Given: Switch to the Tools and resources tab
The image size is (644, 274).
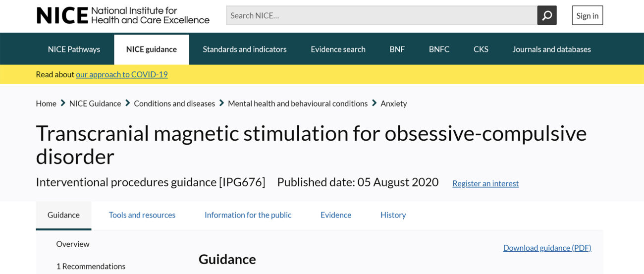Looking at the screenshot, I should coord(142,215).
